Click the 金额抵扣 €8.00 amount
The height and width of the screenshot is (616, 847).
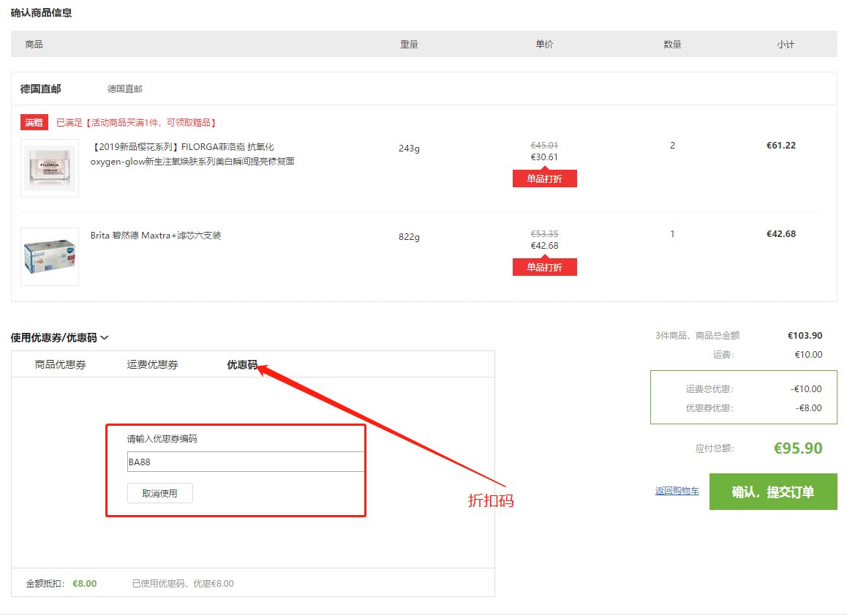tap(85, 584)
